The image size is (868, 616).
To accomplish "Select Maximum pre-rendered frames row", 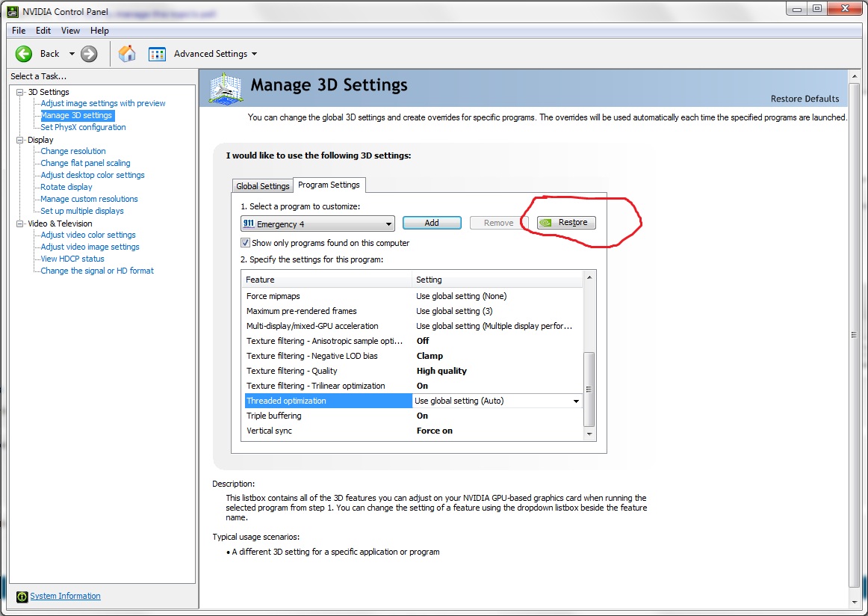I will coord(413,311).
